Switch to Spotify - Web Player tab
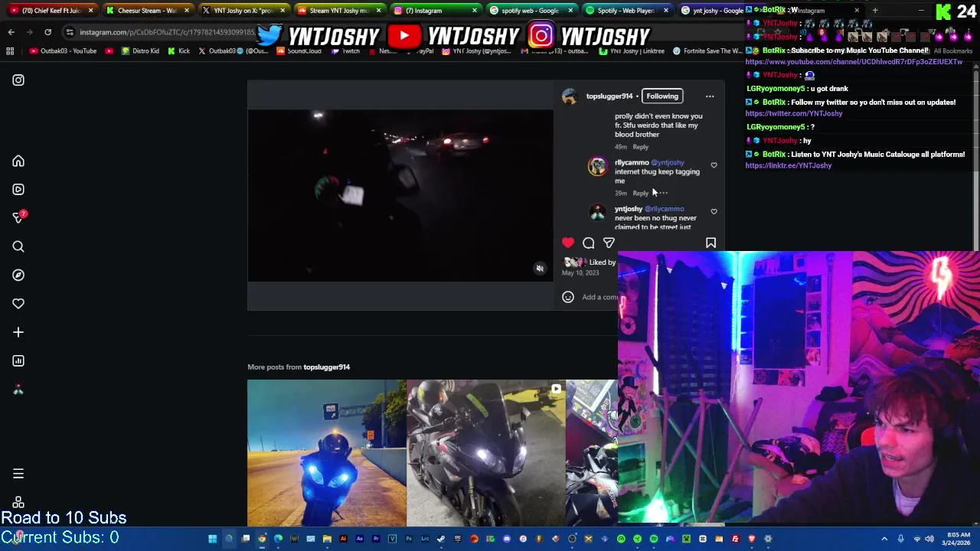The width and height of the screenshot is (980, 551). click(626, 11)
